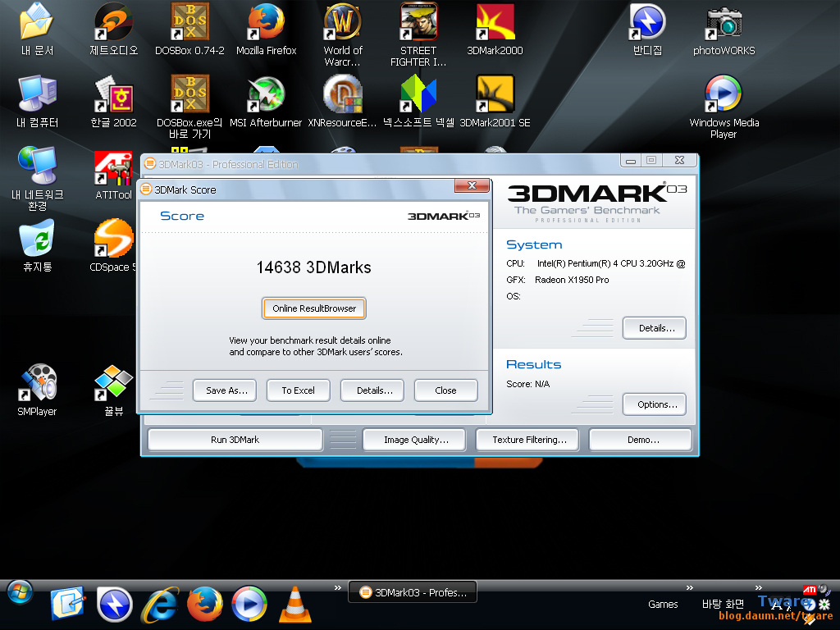Open 바탕 화면 toolbar on taskbar

(x=723, y=605)
